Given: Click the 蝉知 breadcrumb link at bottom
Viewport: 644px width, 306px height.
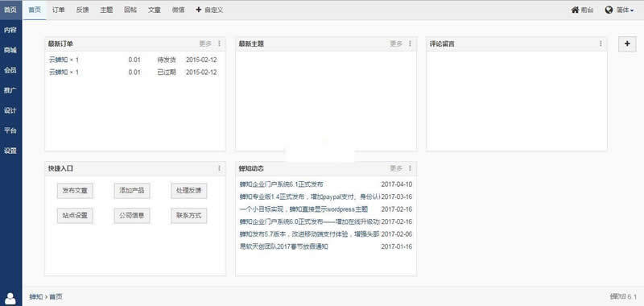Looking at the screenshot, I should (35, 296).
